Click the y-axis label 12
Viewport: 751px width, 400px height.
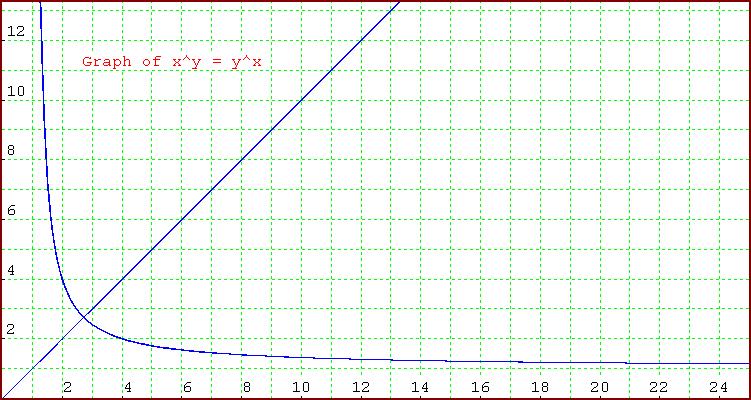click(17, 33)
